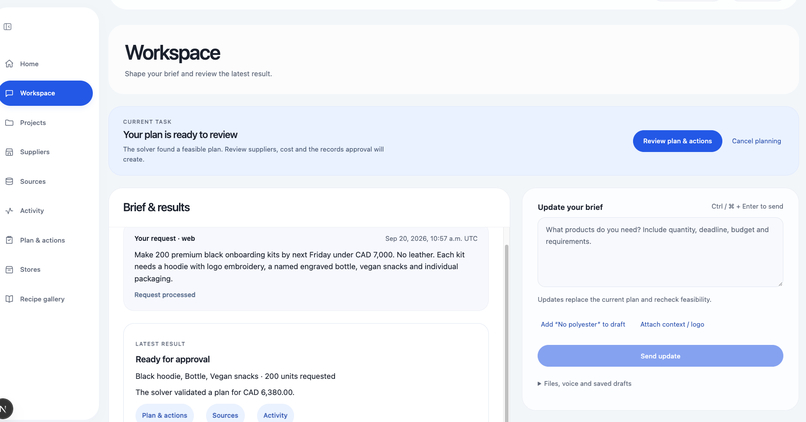
Task: Focus the Update your brief text area
Action: 660,252
